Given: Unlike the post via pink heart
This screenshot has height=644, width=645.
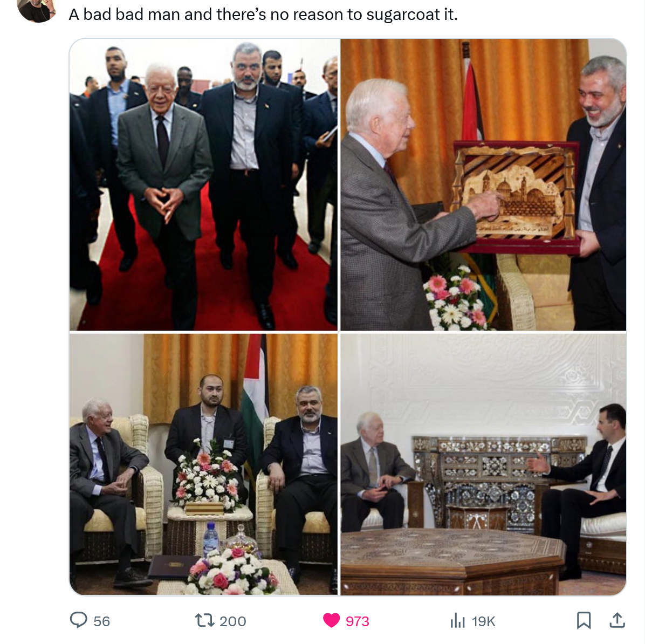Looking at the screenshot, I should pyautogui.click(x=331, y=620).
